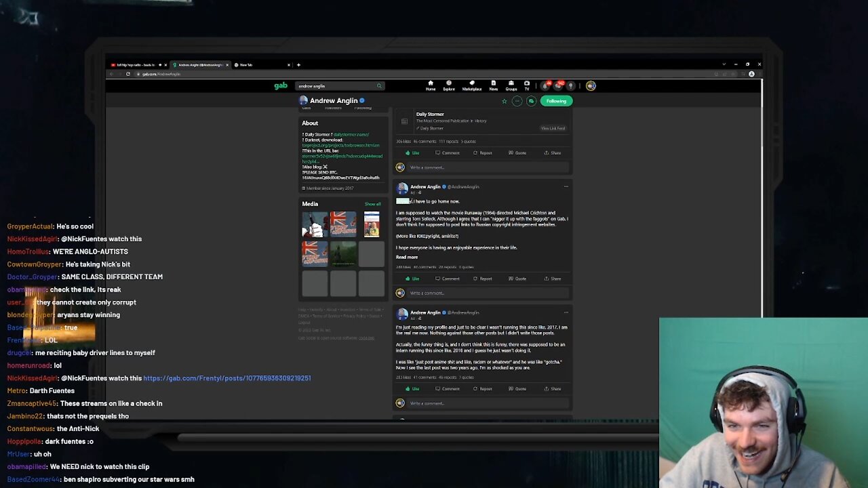
Task: Open a new browser tab with plus icon
Action: (x=298, y=65)
